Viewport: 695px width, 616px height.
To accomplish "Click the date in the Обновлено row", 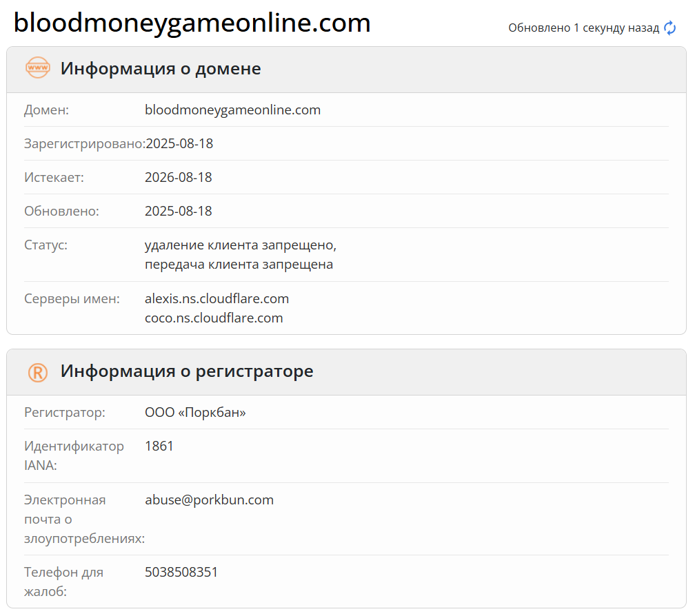I will coord(179,211).
